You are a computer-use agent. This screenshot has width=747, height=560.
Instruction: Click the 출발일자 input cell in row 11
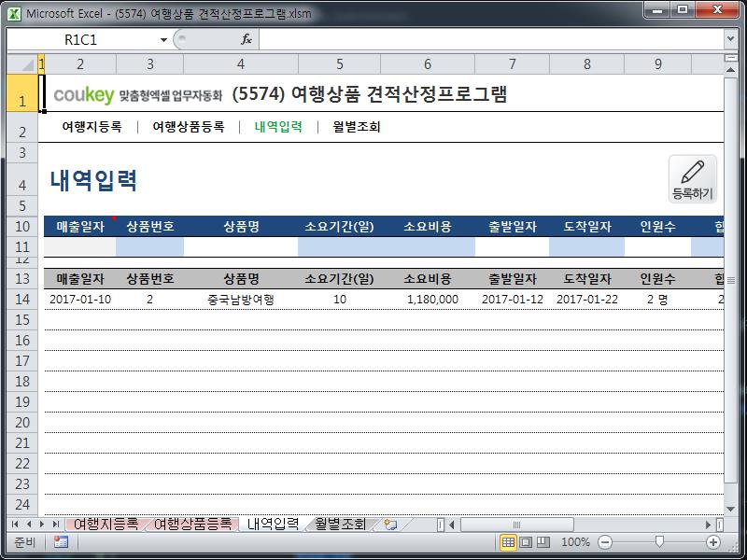(512, 246)
